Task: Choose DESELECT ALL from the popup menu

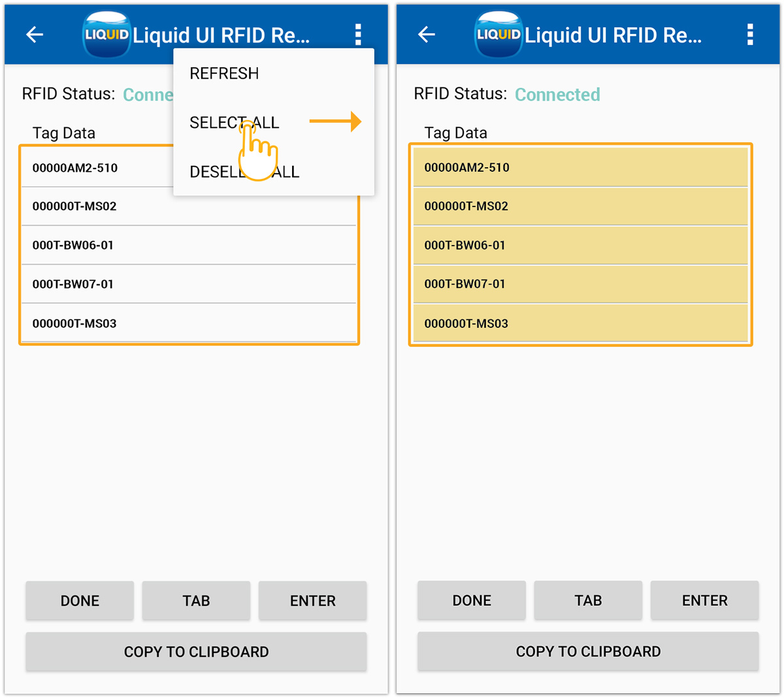Action: [244, 172]
